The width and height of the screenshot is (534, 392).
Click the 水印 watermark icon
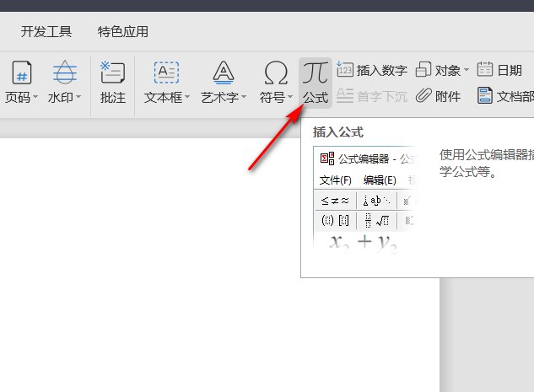click(x=65, y=72)
